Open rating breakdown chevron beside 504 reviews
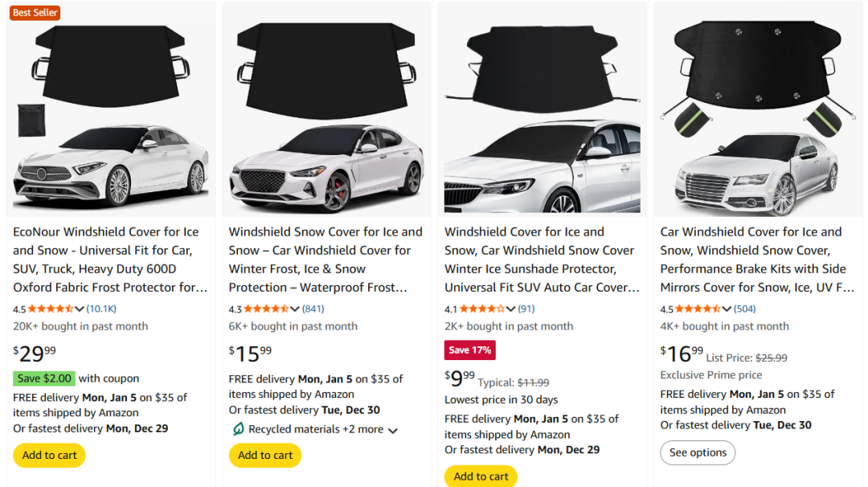 click(x=727, y=309)
